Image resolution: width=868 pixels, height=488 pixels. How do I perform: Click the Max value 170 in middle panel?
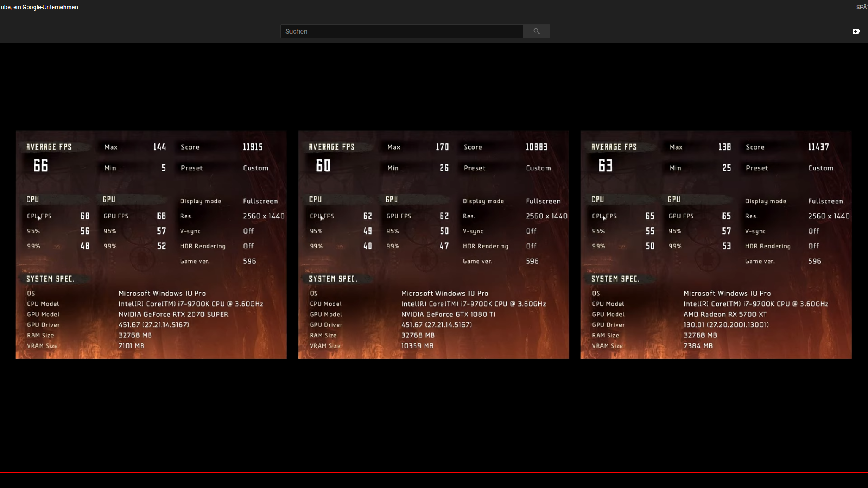point(442,147)
